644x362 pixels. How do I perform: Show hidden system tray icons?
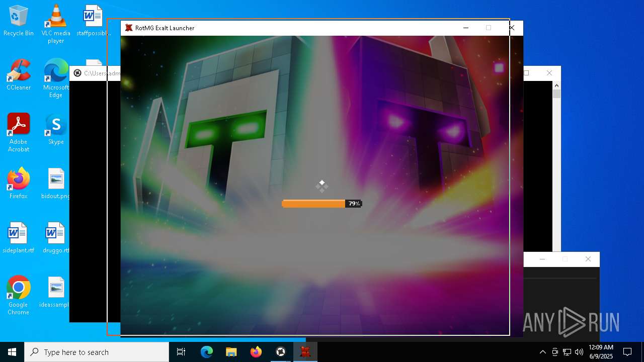click(542, 352)
